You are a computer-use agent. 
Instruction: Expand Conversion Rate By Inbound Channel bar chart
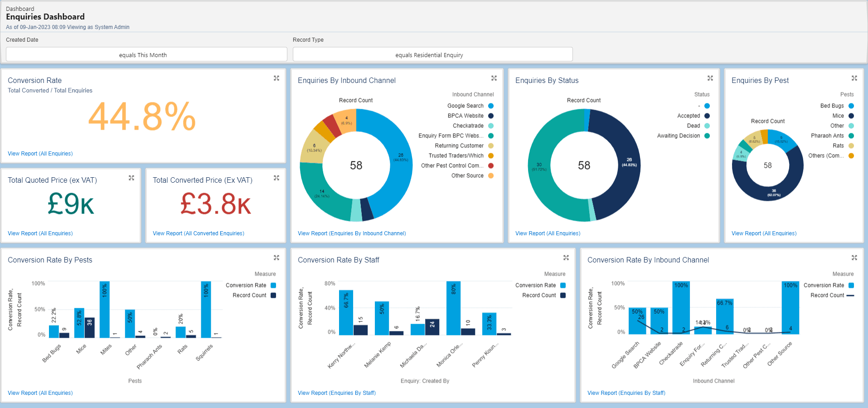(854, 258)
